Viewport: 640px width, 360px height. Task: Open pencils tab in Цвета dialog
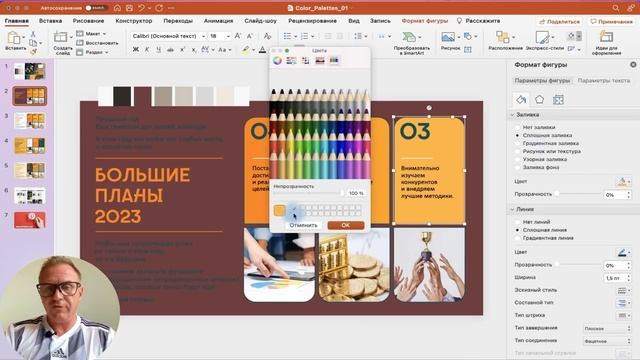tap(334, 60)
